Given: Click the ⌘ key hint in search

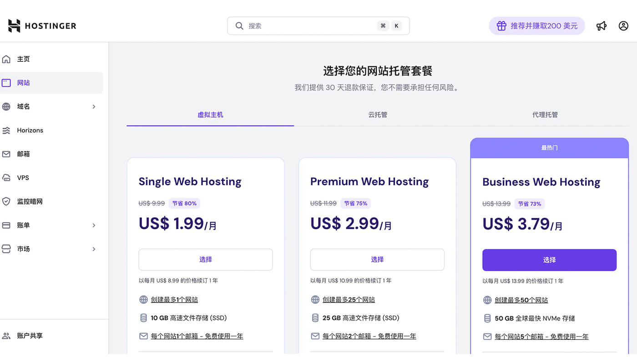Looking at the screenshot, I should point(383,26).
